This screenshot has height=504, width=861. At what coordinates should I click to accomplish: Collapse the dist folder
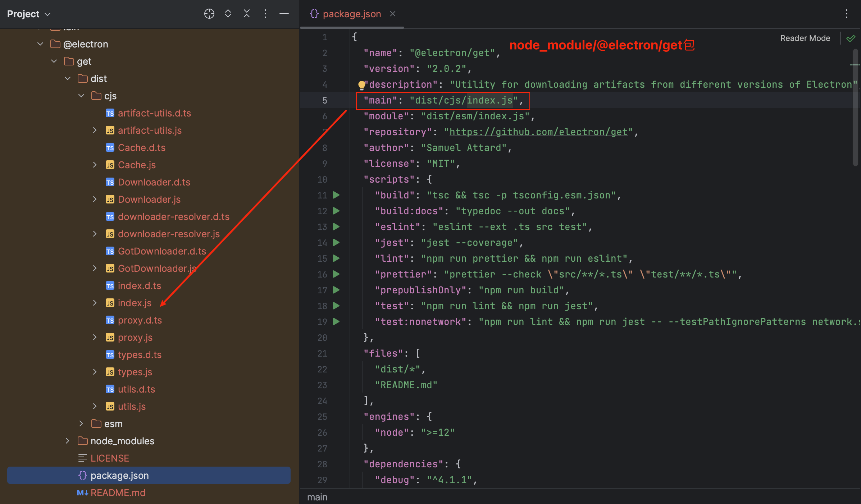[68, 78]
